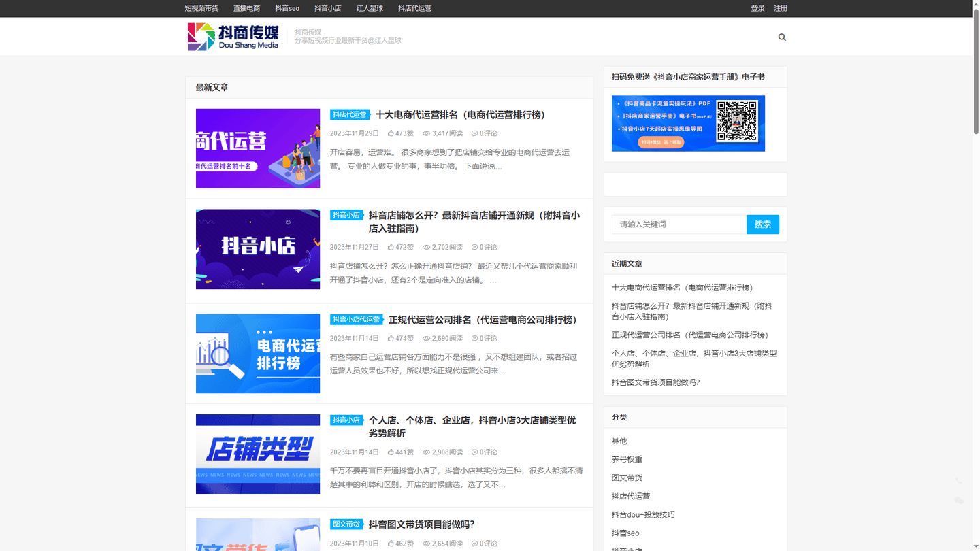This screenshot has width=980, height=551.
Task: Open the 图文带货 category in sidebar
Action: (627, 478)
